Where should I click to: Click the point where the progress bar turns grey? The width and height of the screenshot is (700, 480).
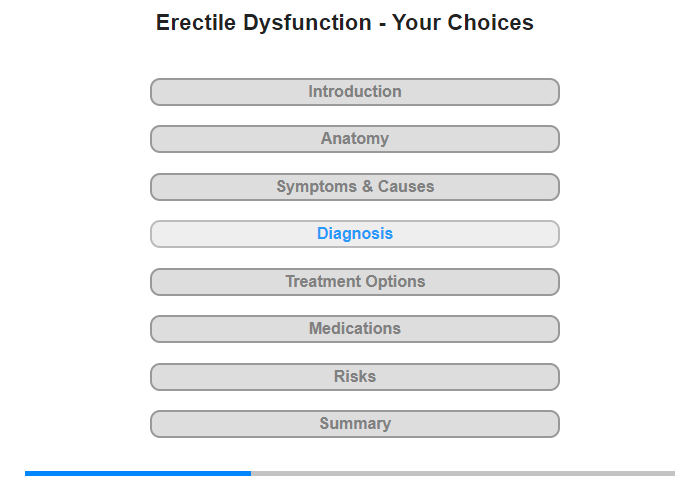251,473
